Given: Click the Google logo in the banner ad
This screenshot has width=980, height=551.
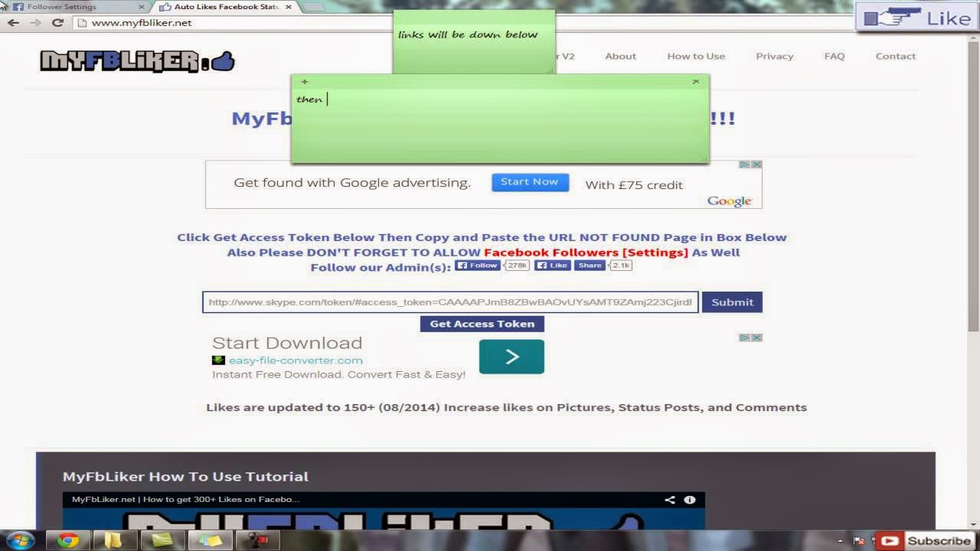Looking at the screenshot, I should pyautogui.click(x=730, y=201).
